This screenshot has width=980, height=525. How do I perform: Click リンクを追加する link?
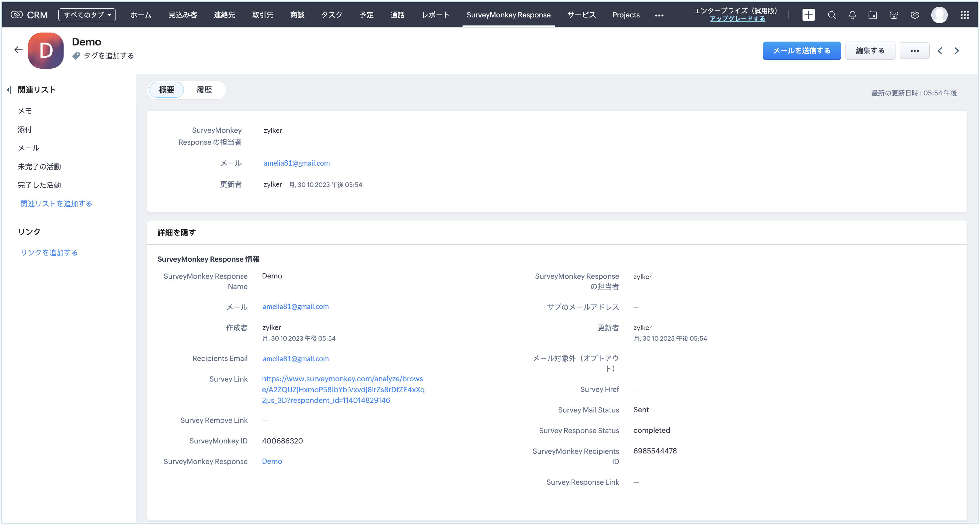pos(49,253)
